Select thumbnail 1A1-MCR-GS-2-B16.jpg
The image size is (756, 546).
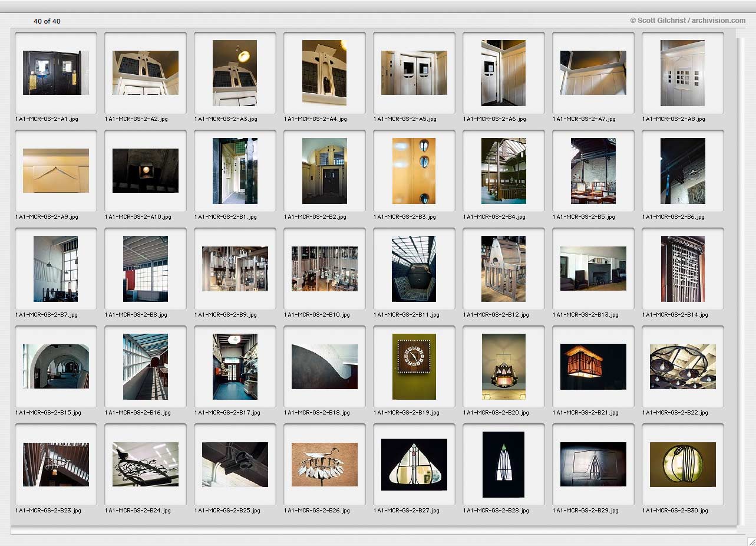tap(146, 367)
